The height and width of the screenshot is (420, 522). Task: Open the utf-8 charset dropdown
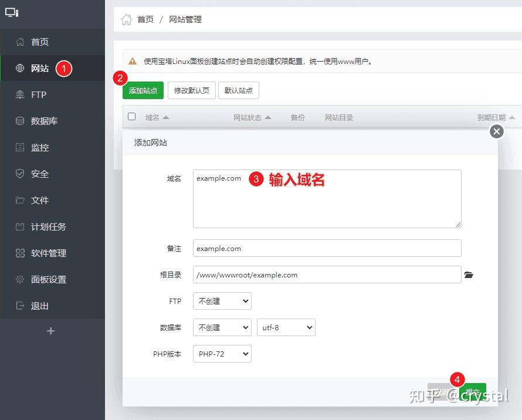[x=286, y=327]
